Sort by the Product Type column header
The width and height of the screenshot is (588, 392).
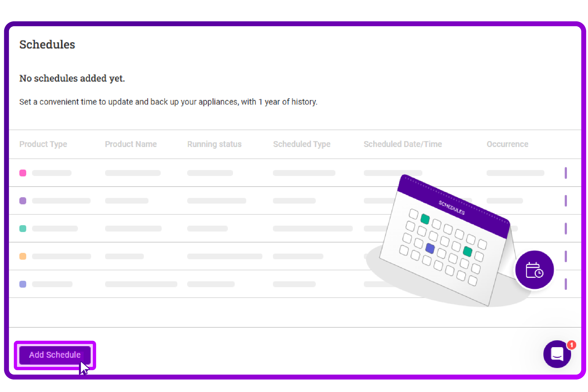[43, 144]
